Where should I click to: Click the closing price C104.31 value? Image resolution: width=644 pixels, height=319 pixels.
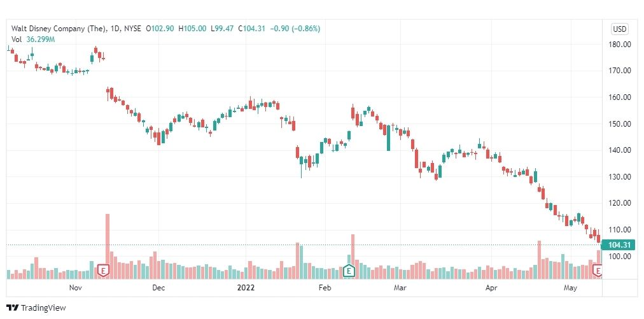(251, 29)
